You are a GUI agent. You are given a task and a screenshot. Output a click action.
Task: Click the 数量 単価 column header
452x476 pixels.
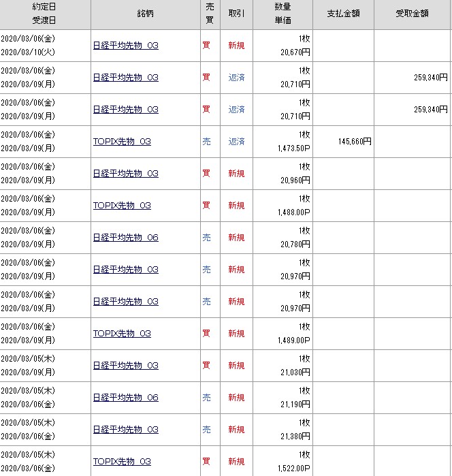coord(282,14)
